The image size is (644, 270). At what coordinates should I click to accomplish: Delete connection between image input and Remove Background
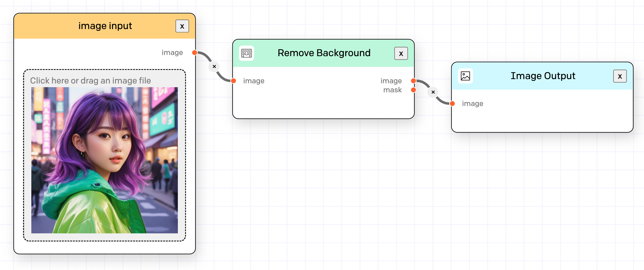pos(214,67)
